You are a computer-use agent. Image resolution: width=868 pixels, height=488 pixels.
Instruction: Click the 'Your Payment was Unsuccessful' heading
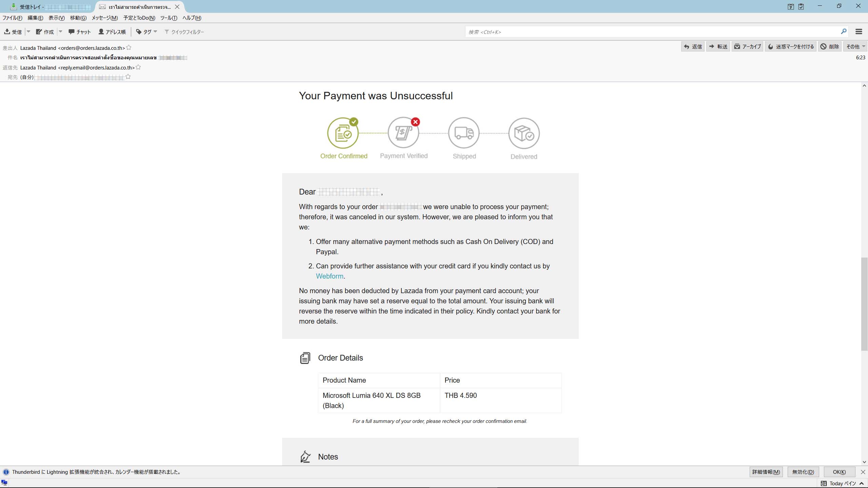click(376, 96)
